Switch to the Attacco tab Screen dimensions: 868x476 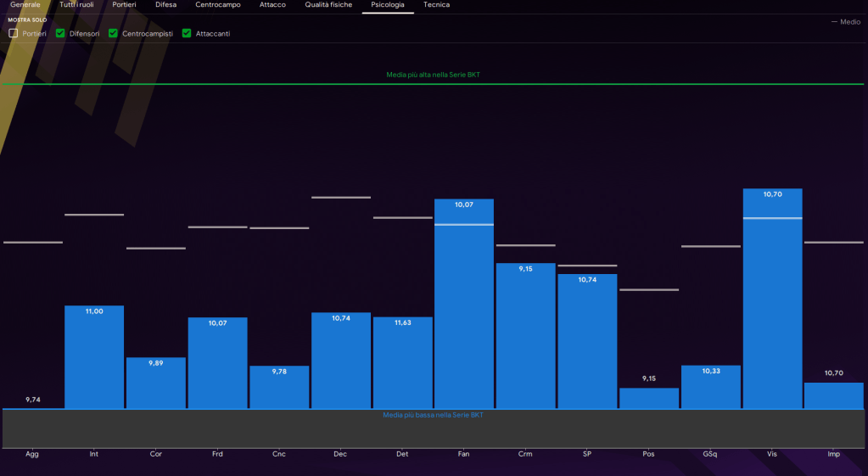272,5
